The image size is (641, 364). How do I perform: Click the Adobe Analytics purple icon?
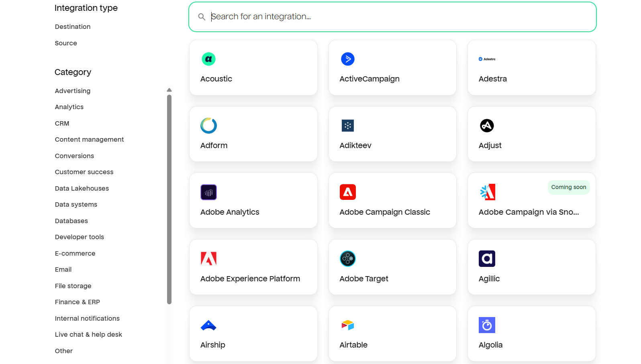(x=208, y=192)
